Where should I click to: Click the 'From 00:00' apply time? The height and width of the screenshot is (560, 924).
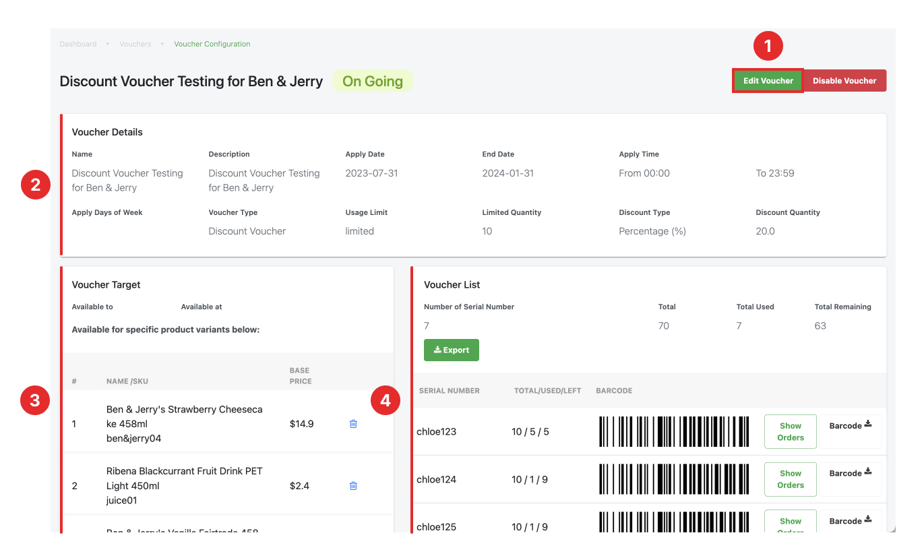(644, 173)
